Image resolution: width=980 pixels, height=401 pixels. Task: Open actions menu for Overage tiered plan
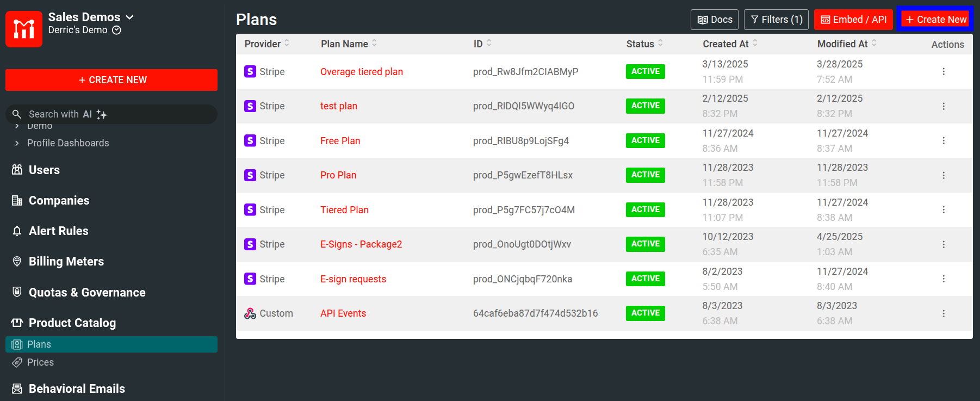point(944,72)
